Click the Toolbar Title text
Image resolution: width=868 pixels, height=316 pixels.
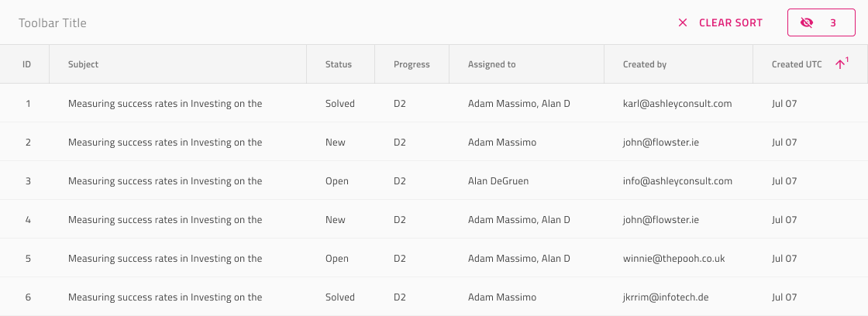[53, 22]
